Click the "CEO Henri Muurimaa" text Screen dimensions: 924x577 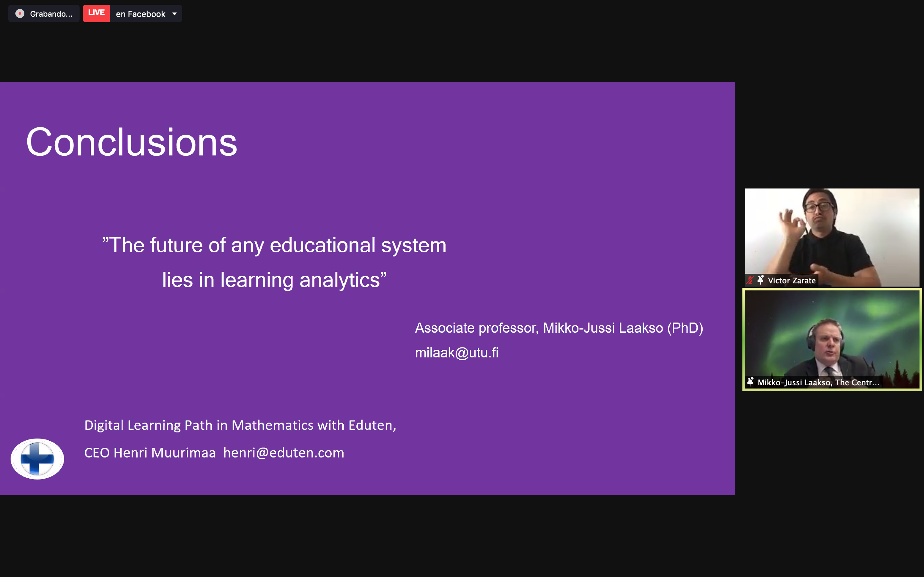pos(150,453)
